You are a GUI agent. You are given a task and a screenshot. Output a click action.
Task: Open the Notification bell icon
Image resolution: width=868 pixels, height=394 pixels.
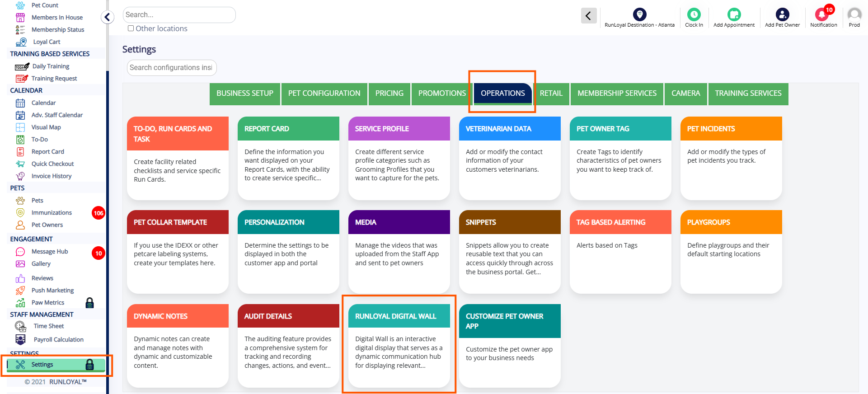822,14
